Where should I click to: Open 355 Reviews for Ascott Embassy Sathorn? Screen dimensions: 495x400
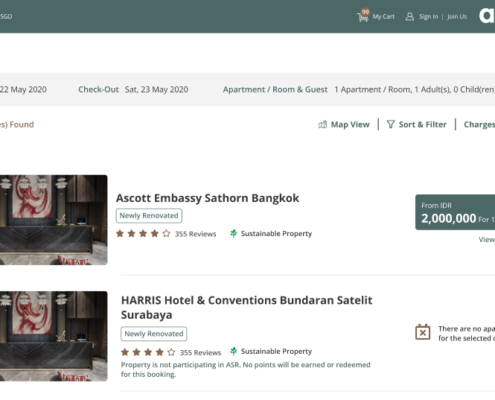click(x=195, y=234)
